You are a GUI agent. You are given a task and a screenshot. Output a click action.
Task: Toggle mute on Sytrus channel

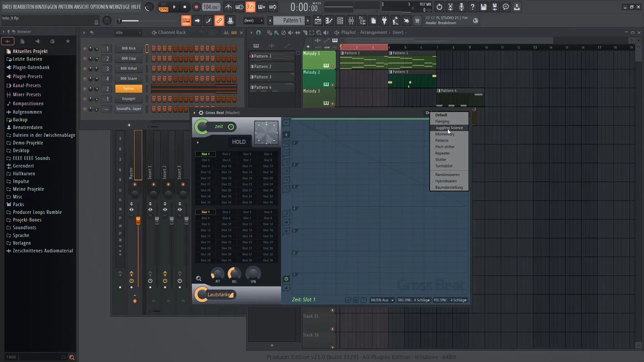point(85,88)
